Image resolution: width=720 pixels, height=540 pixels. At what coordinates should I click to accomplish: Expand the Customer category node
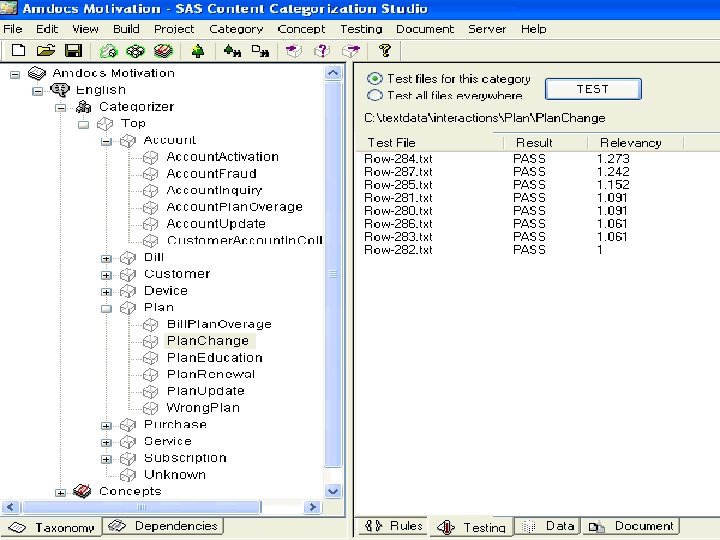click(x=106, y=275)
